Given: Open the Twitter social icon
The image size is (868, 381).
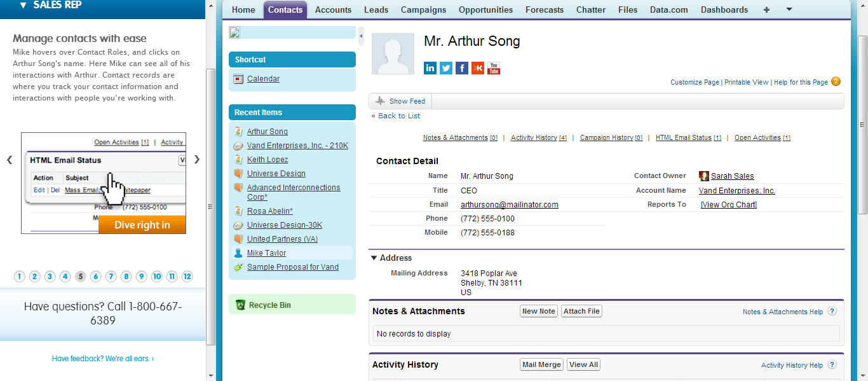Looking at the screenshot, I should [x=446, y=68].
